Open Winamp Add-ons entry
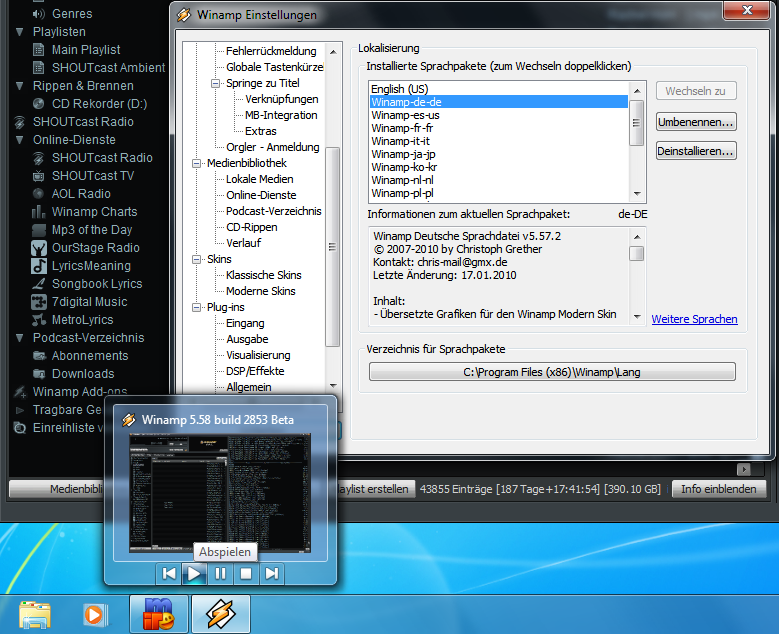The height and width of the screenshot is (634, 779). [79, 392]
